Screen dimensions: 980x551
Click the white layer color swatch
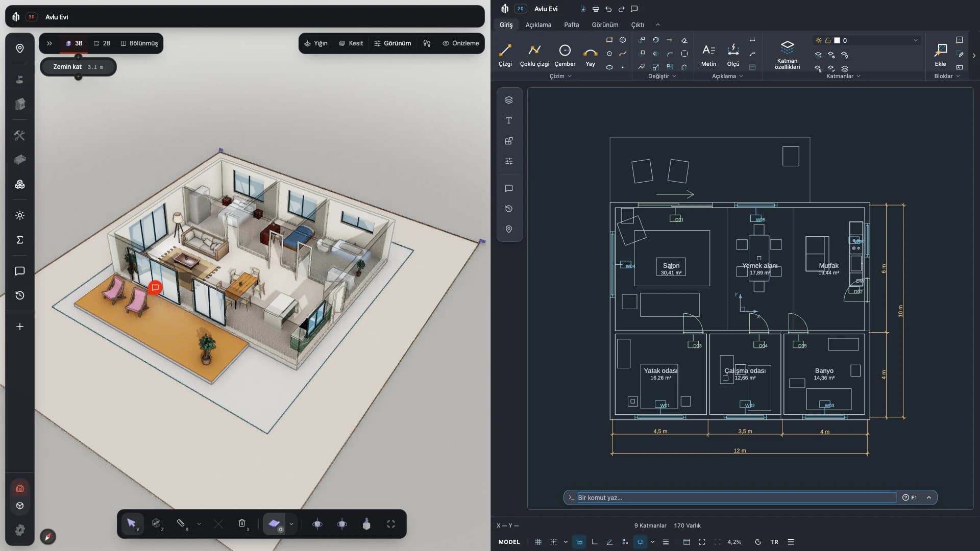point(837,40)
